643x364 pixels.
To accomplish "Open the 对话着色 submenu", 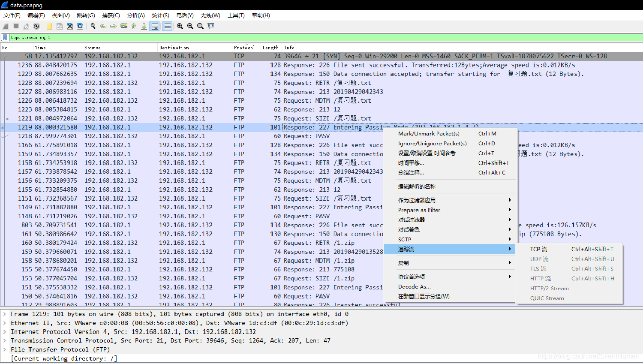I will point(450,230).
